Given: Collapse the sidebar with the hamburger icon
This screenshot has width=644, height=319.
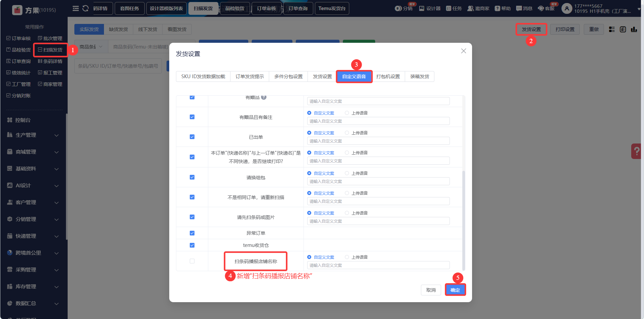Looking at the screenshot, I should pos(76,8).
